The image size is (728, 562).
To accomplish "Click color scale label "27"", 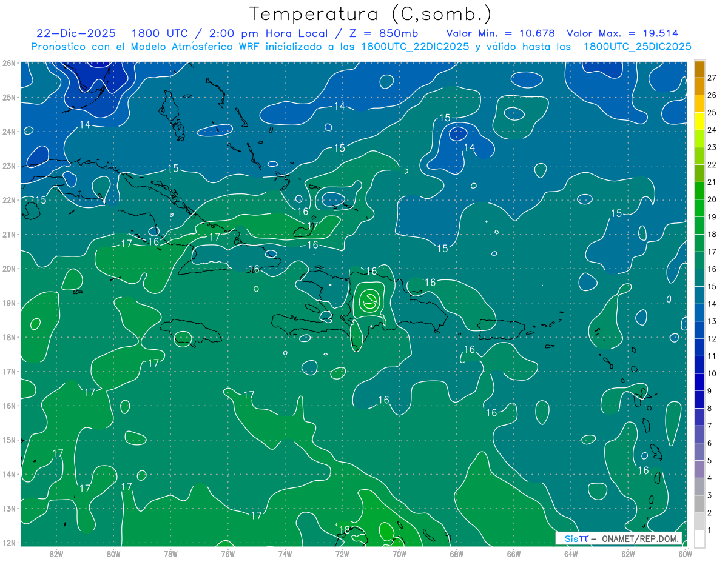I will coord(712,78).
